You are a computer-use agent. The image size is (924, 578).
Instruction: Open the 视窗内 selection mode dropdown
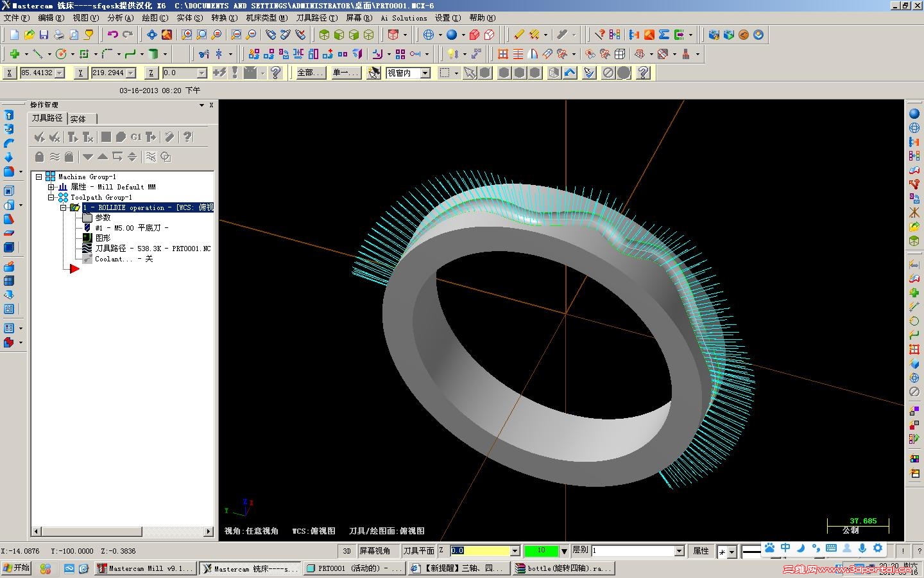(x=425, y=73)
